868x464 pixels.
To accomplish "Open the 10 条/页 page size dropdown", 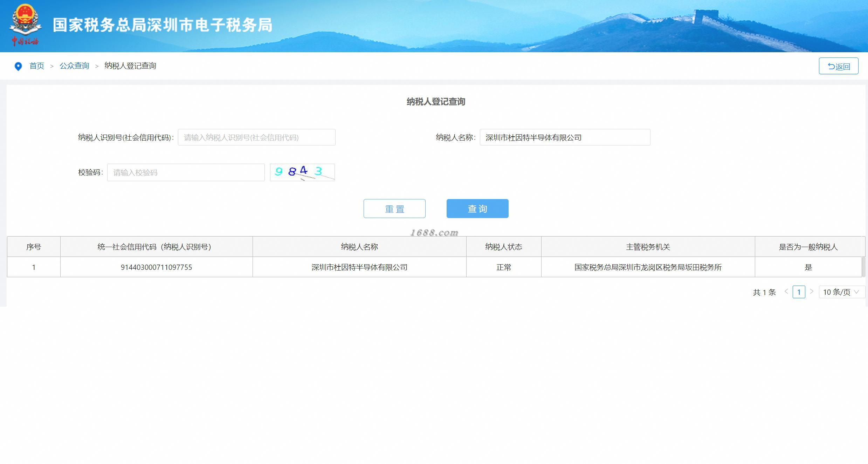I will click(x=841, y=292).
